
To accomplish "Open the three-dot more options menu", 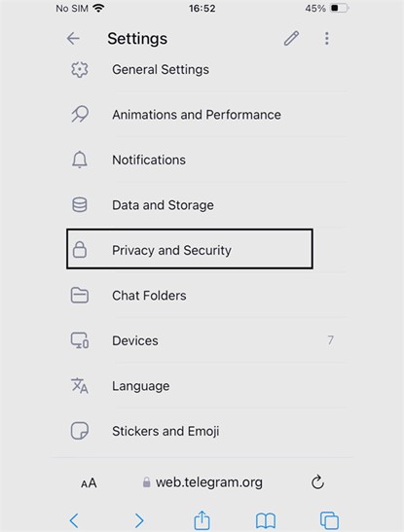I will pos(326,38).
